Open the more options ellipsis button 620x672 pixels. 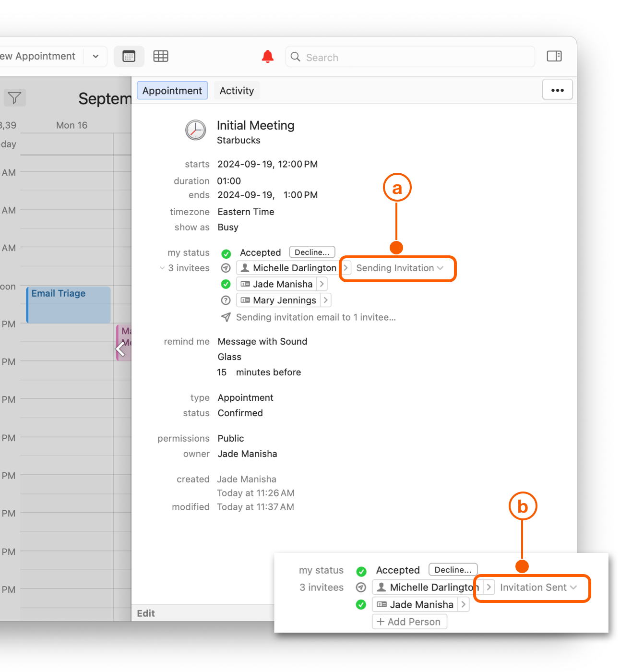tap(557, 90)
